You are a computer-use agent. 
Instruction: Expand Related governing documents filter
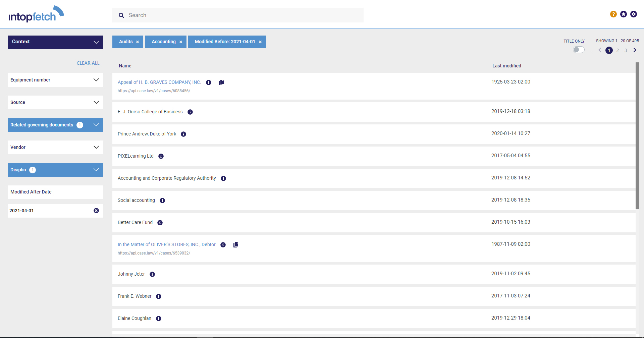click(x=55, y=125)
